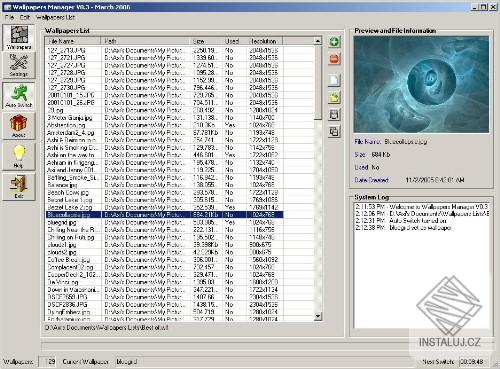Sort by the Size column header
The width and height of the screenshot is (500, 369).
[207, 41]
